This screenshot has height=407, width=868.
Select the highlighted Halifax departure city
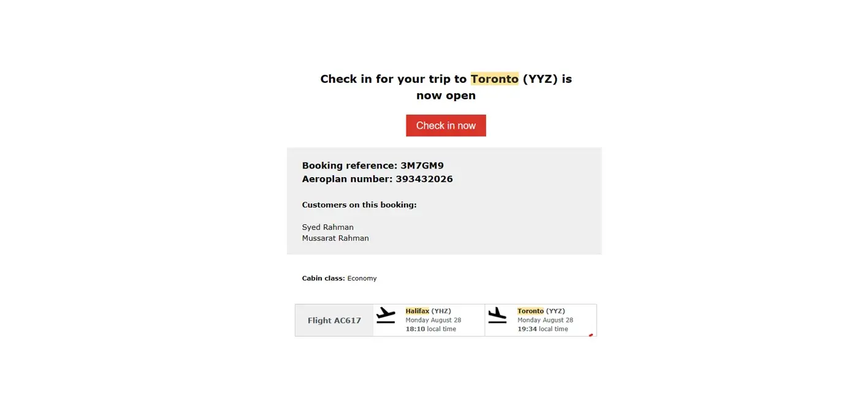click(x=417, y=311)
